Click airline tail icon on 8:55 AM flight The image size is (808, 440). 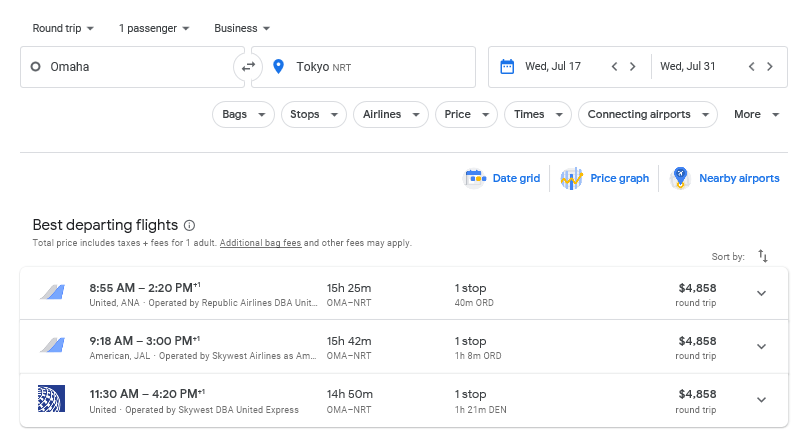(53, 292)
